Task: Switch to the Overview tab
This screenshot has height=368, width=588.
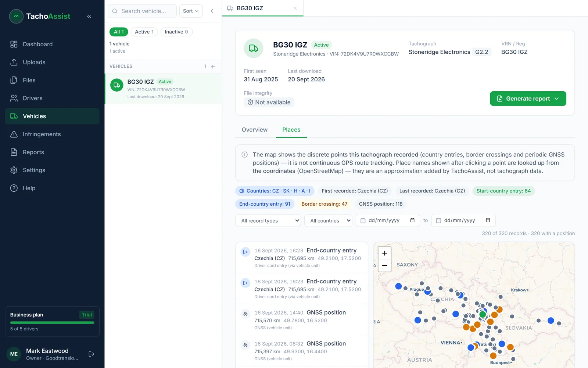Action: [255, 130]
